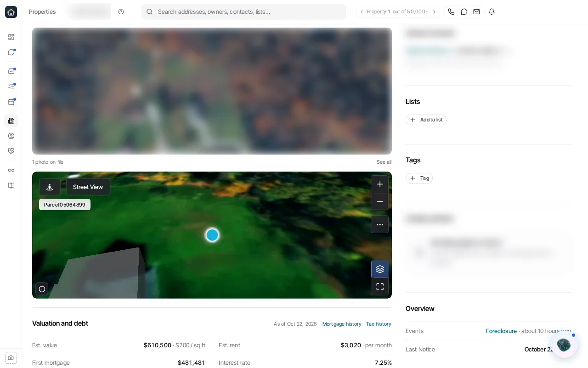Add a Tag to the property
588x368 pixels.
(419, 178)
